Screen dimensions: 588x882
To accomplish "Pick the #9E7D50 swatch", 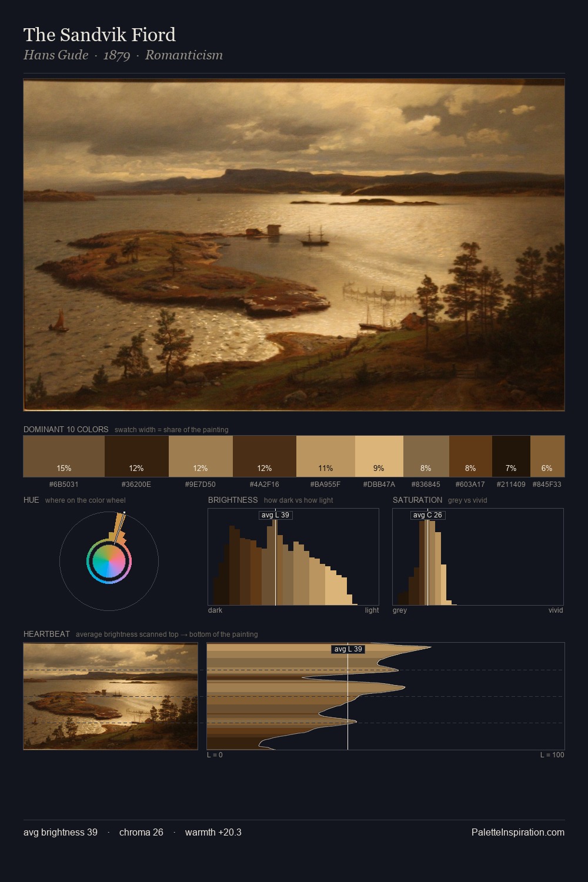I will click(201, 456).
